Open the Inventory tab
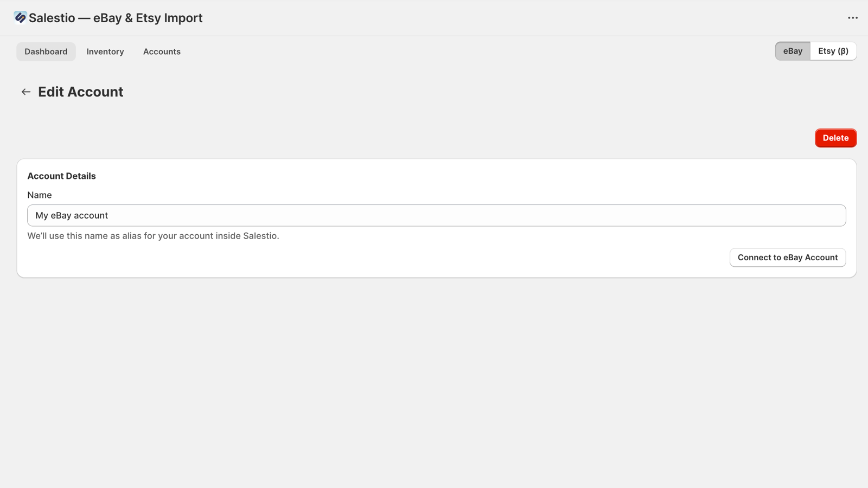Image resolution: width=868 pixels, height=488 pixels. [x=105, y=51]
